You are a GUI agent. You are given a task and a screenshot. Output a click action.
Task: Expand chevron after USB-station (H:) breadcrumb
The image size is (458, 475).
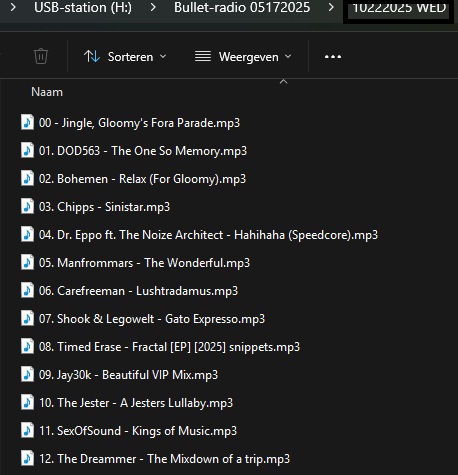[x=153, y=7]
